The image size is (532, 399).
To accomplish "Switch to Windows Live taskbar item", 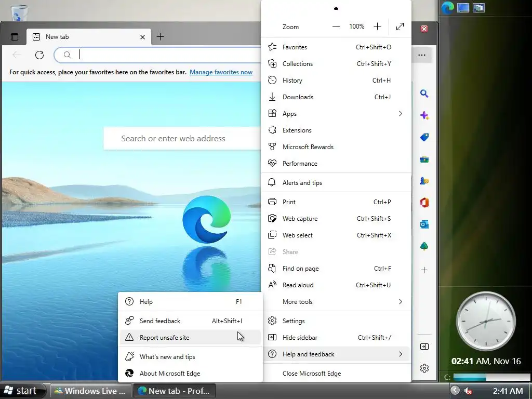I will tap(91, 391).
